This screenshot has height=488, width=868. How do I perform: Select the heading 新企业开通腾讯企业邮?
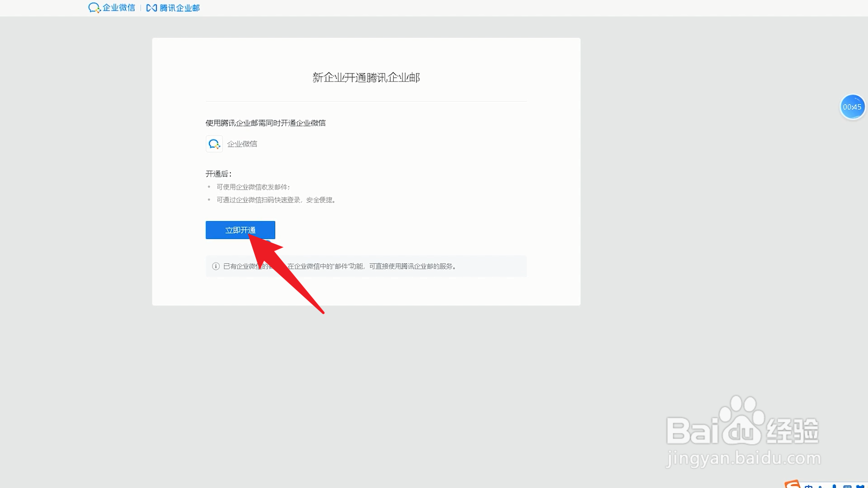(x=366, y=77)
